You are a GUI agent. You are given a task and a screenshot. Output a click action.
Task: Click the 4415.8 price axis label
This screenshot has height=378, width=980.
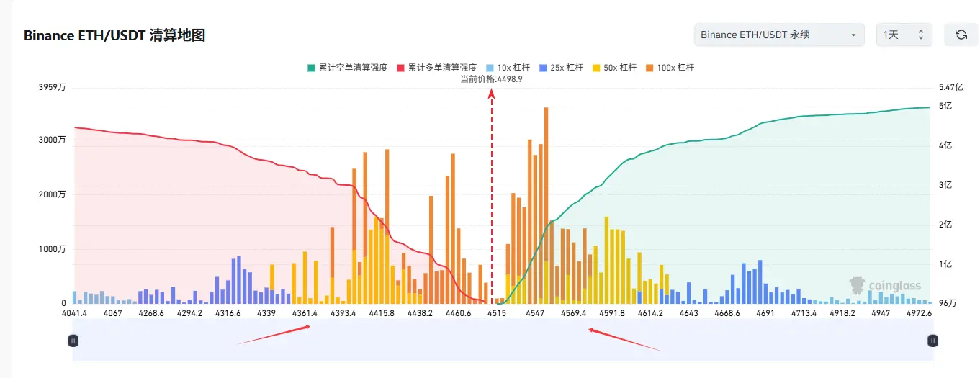pos(382,313)
